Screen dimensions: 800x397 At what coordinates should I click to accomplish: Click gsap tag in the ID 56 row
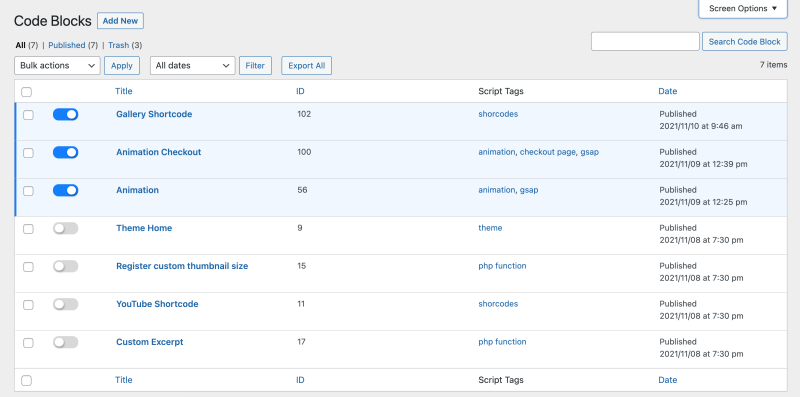529,190
